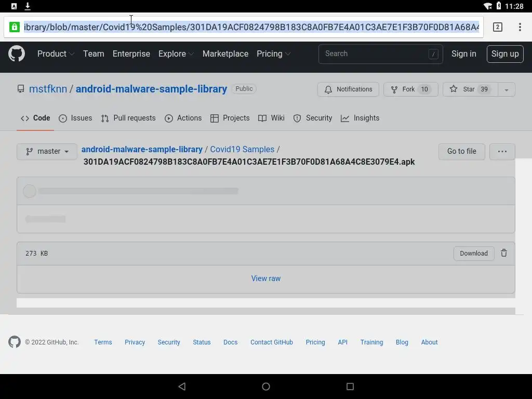Image resolution: width=532 pixels, height=399 pixels.
Task: Switch to the Pull requests tab
Action: pos(128,118)
